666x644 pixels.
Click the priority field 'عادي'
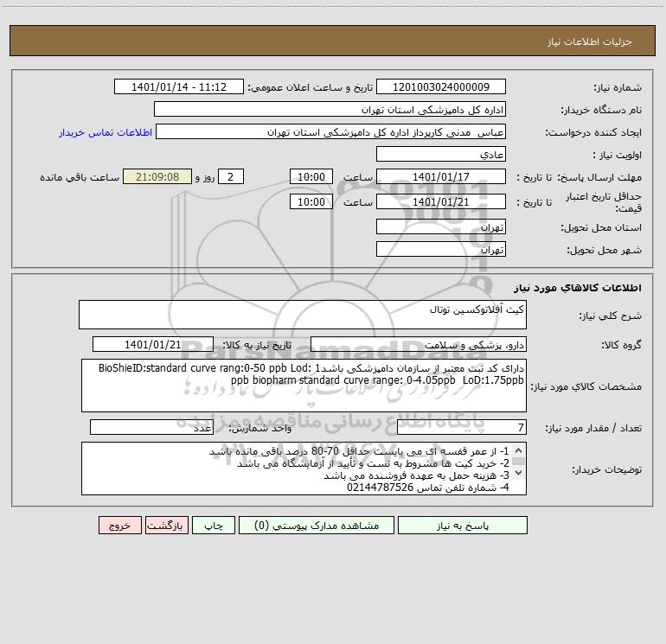(441, 155)
